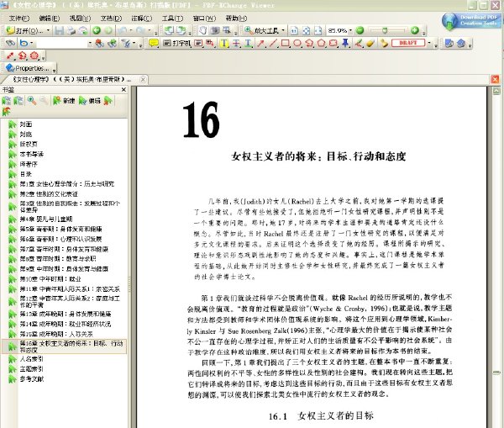Viewport: 504px width, 428px height.
Task: Click the Print icon in toolbar
Action: click(71, 30)
